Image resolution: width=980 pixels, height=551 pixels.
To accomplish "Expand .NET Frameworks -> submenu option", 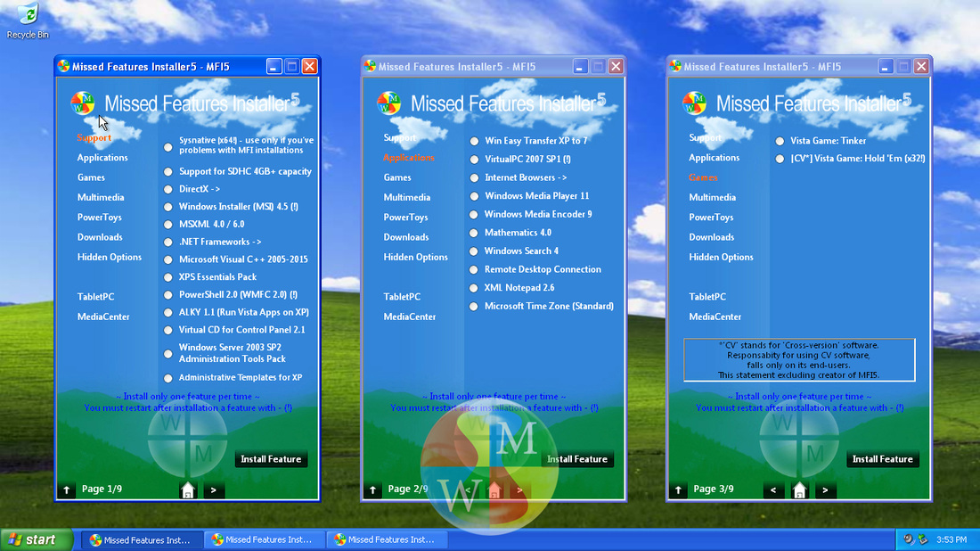I will 168,242.
